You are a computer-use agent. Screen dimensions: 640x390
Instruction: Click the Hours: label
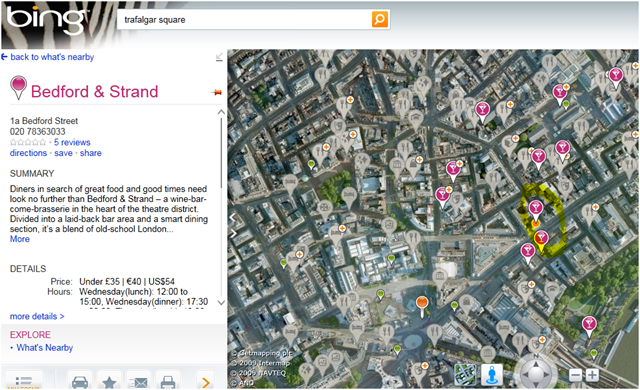point(60,292)
